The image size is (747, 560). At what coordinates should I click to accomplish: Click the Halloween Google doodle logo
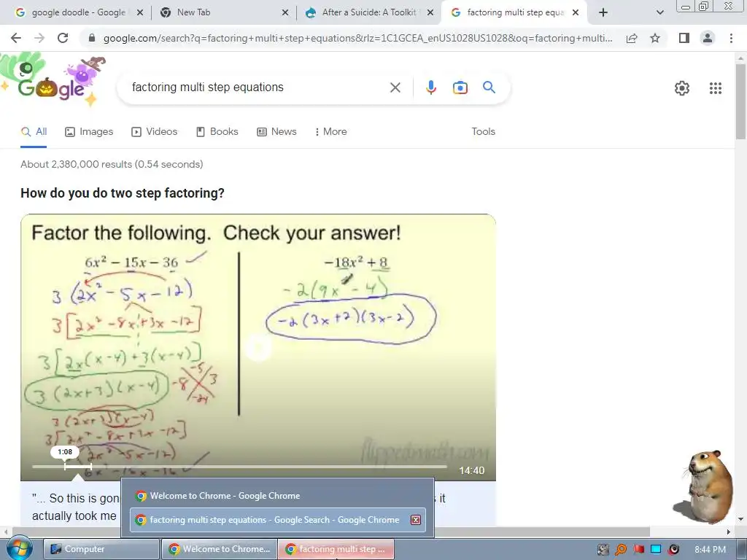pos(53,81)
